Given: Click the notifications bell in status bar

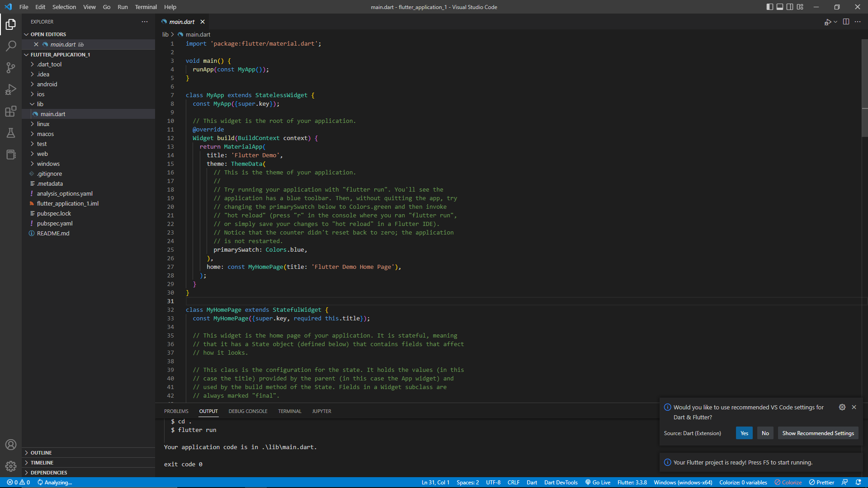Looking at the screenshot, I should click(858, 482).
